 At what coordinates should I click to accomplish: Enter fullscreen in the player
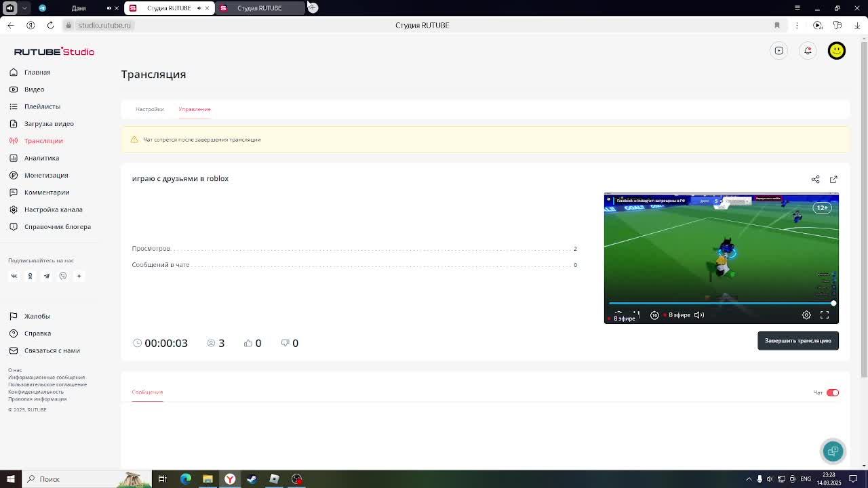coord(825,314)
